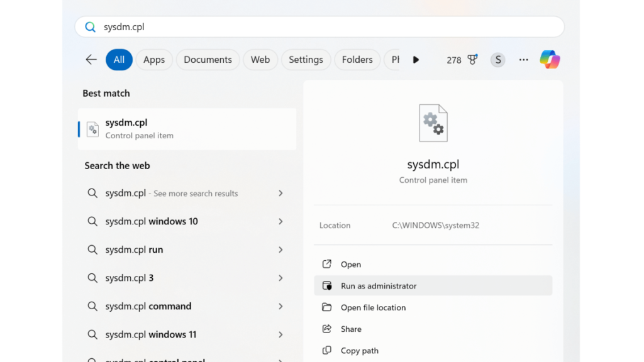This screenshot has width=644, height=362.
Task: Expand chevron for sysdm.cpl run
Action: coord(280,250)
